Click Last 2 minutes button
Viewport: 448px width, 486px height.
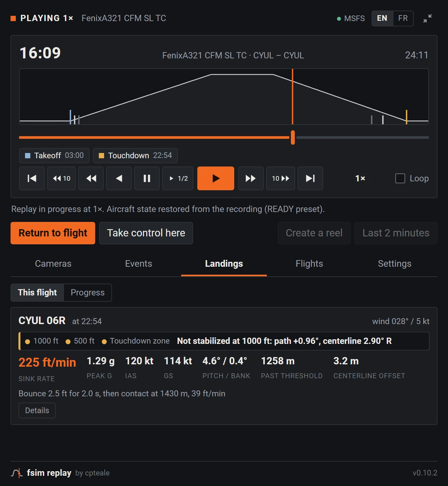pyautogui.click(x=396, y=233)
